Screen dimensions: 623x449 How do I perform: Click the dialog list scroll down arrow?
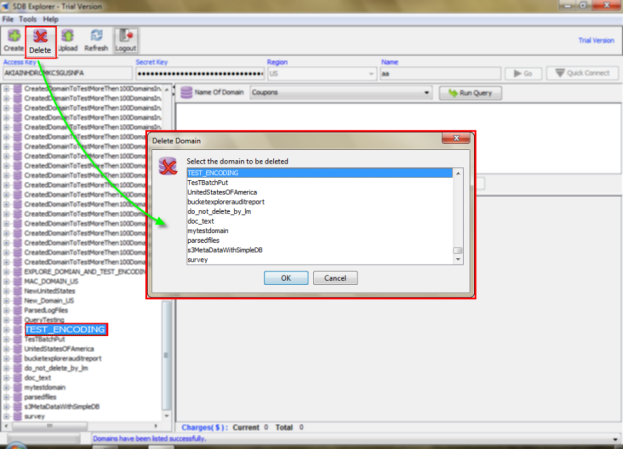tap(458, 259)
